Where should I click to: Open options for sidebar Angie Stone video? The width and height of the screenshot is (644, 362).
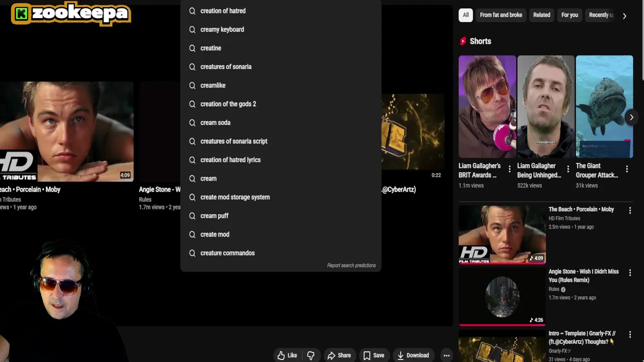pyautogui.click(x=630, y=272)
